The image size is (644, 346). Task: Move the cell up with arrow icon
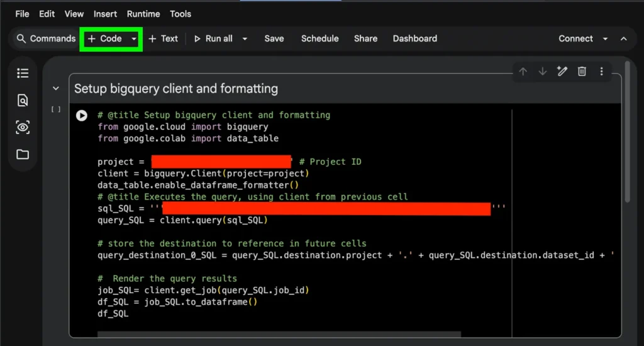523,72
